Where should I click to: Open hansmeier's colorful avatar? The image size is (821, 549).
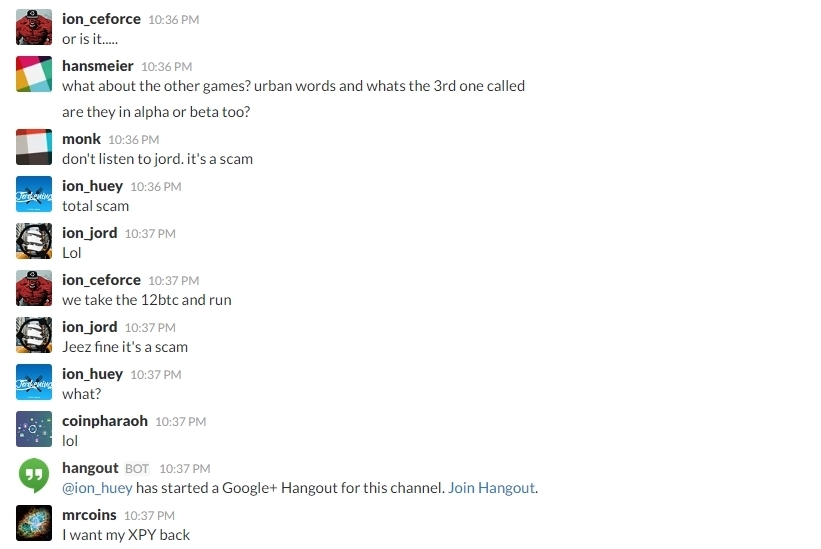[34, 74]
